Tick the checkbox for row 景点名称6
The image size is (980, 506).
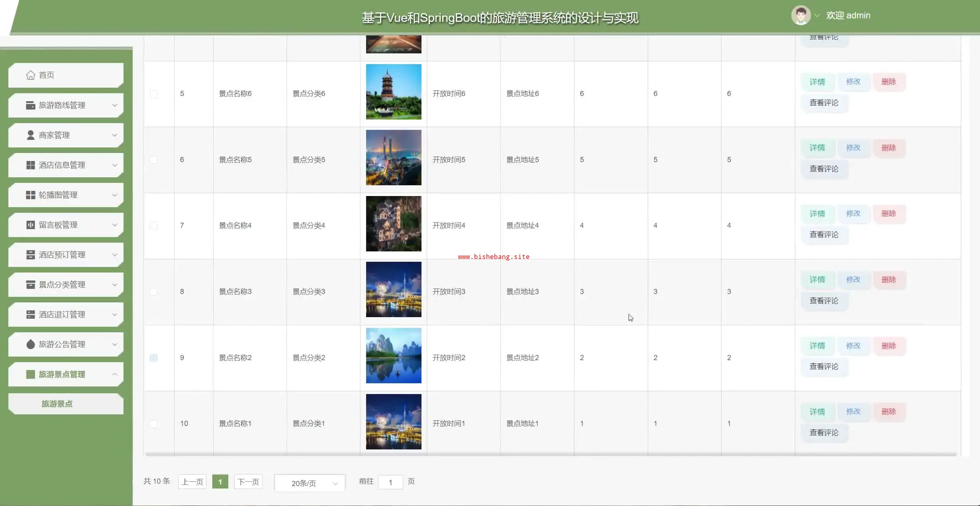153,94
